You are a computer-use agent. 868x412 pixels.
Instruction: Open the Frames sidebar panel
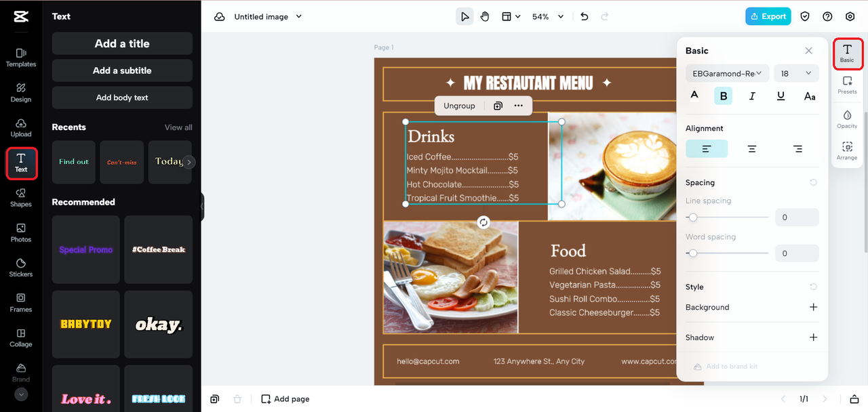(x=21, y=302)
